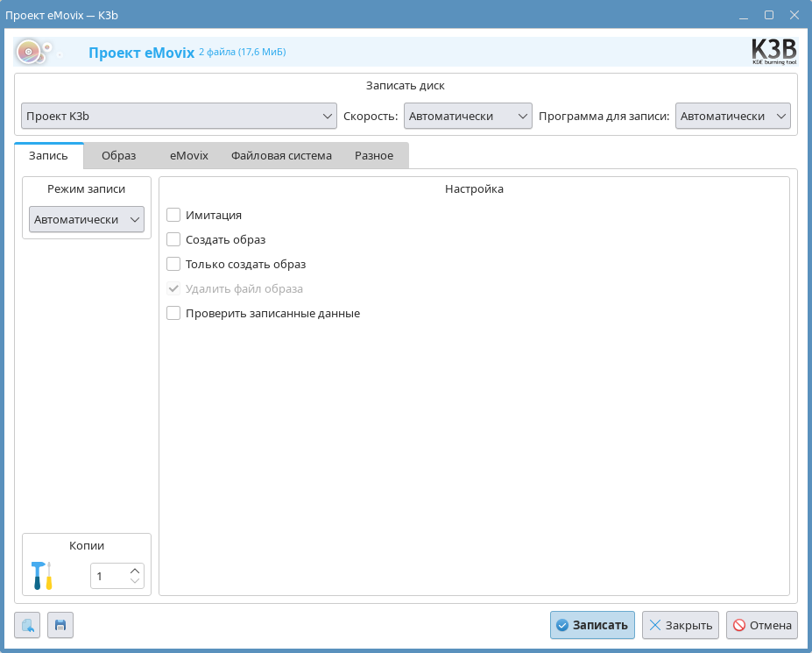Screen dimensions: 812x653
Task: Enable Только создать образ checkbox
Action: point(173,264)
